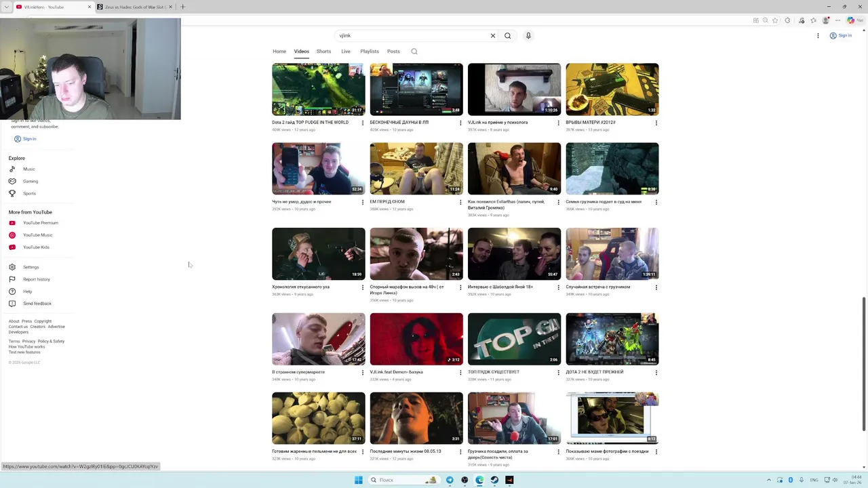Open the Shorts tab

(x=324, y=52)
